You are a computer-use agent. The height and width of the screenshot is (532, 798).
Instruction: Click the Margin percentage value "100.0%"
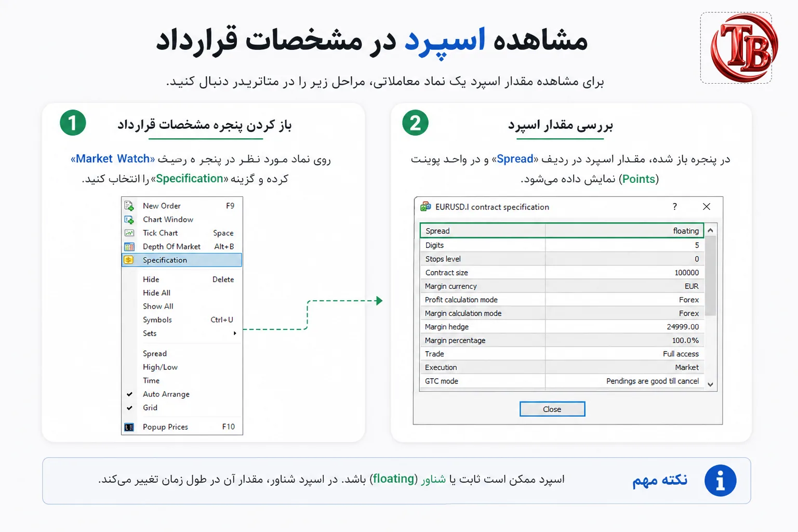click(x=685, y=340)
